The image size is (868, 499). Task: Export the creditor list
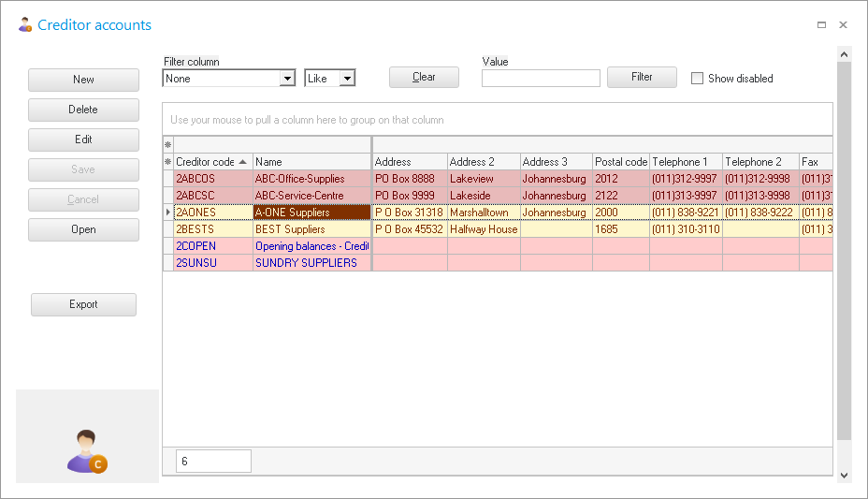[83, 304]
